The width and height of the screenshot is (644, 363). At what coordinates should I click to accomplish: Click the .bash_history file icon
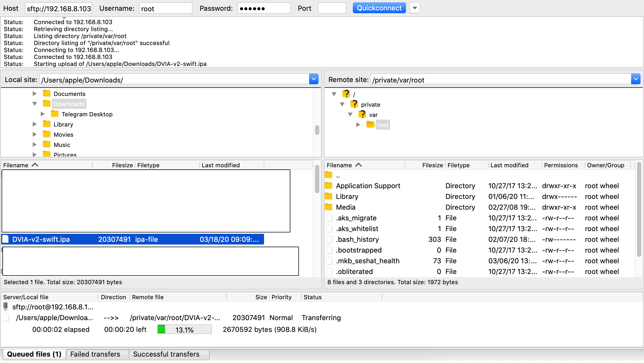(x=329, y=239)
